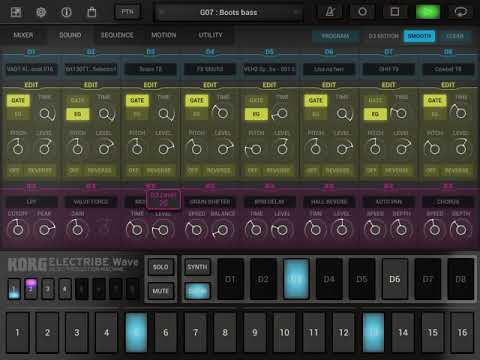The height and width of the screenshot is (360, 480).
Task: Switch to the MIXER tab
Action: click(x=23, y=35)
